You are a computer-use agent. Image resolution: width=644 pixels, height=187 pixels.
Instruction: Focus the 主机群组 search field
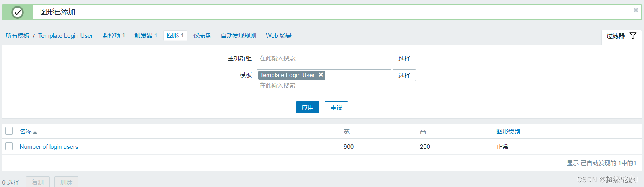pos(324,58)
